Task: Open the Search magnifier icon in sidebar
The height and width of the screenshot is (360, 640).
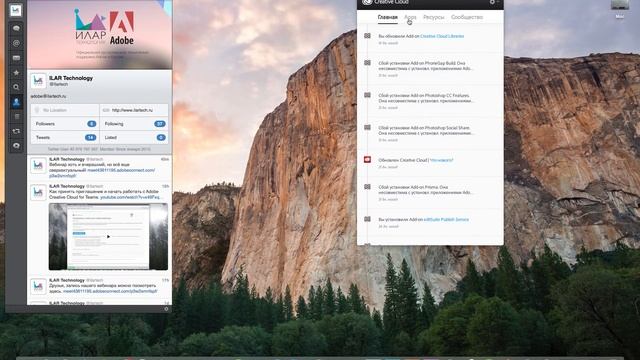Action: (16, 87)
